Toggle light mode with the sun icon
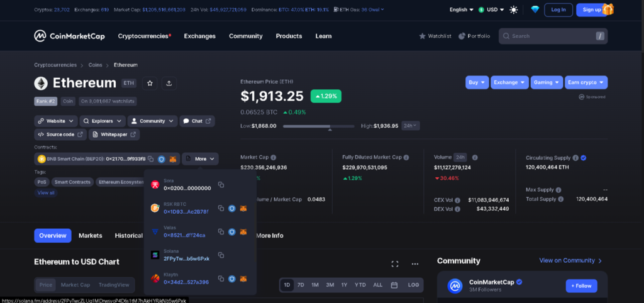 coord(513,9)
